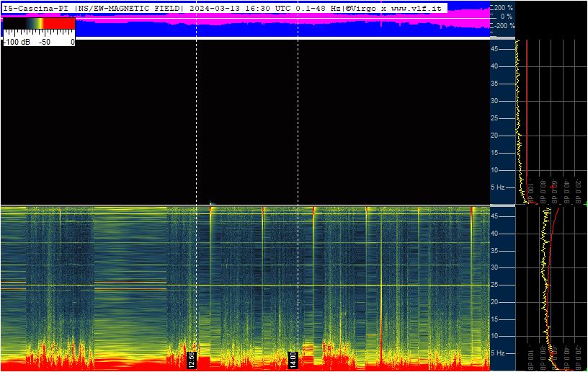This screenshot has height=372, width=588.
Task: Click the 14:00 time marker label
Action: coord(293,360)
